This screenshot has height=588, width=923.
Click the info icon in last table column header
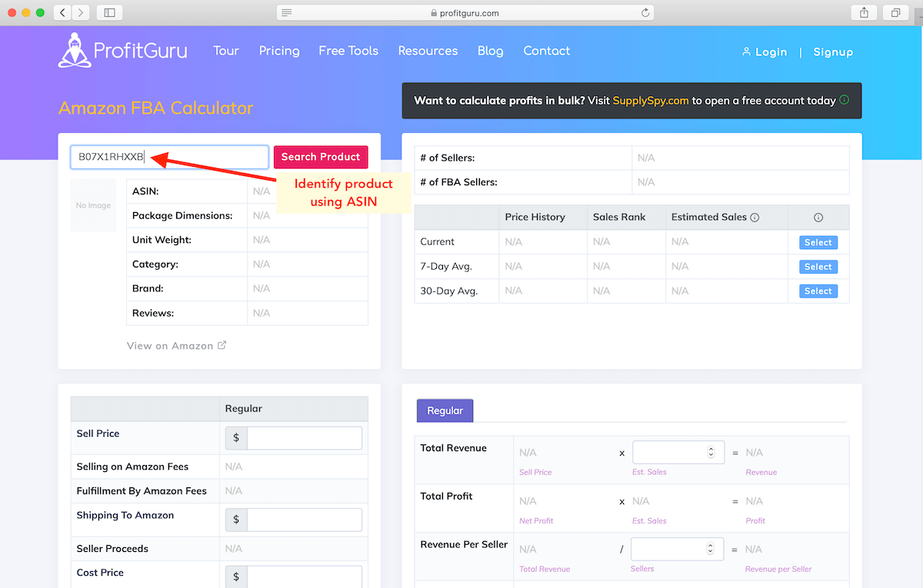[x=818, y=218]
